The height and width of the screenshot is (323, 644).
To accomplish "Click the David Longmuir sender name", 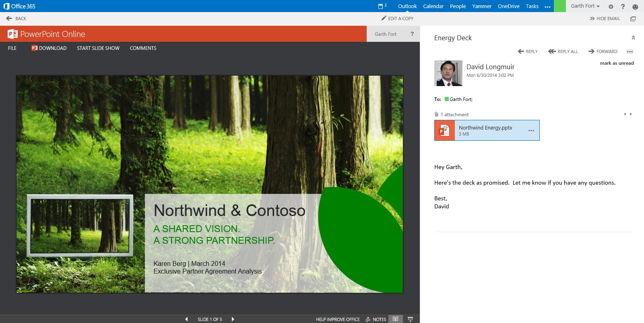I will [490, 67].
